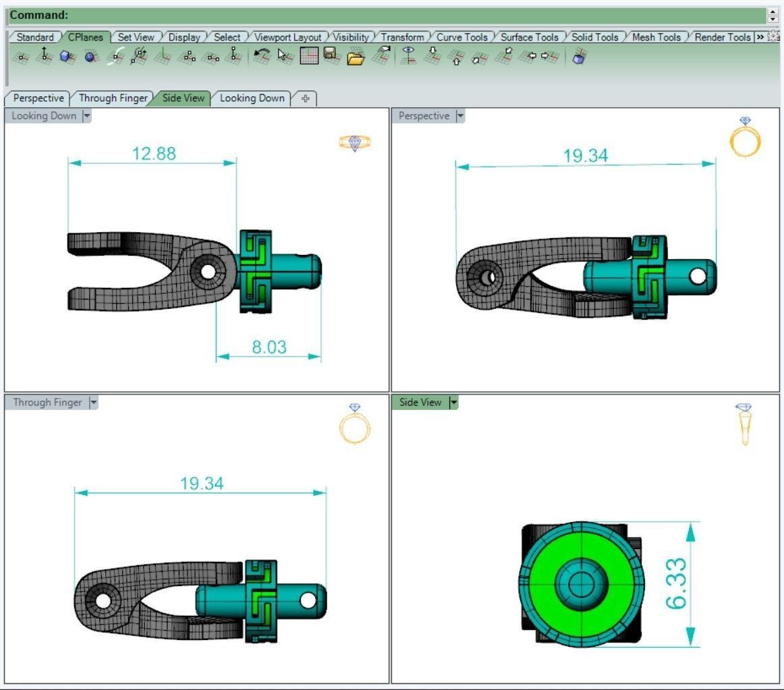Open the Perspective viewport dropdown arrow
The width and height of the screenshot is (784, 690).
tap(460, 116)
